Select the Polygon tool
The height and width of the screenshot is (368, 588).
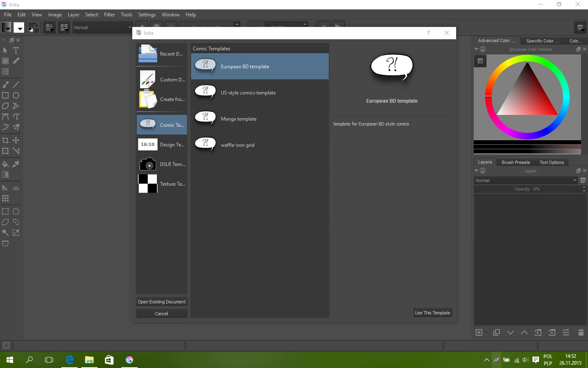click(x=5, y=106)
